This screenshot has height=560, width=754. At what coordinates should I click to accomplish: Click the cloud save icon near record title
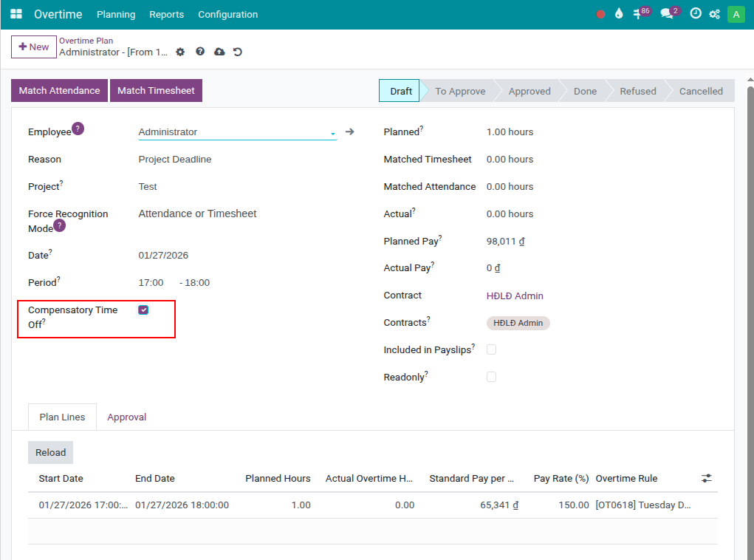(x=220, y=52)
